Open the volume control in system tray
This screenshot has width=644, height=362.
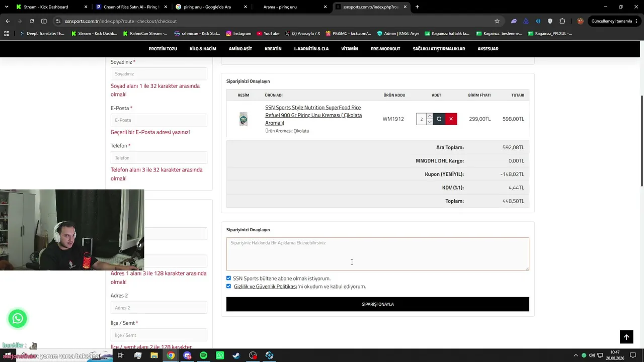click(x=592, y=355)
